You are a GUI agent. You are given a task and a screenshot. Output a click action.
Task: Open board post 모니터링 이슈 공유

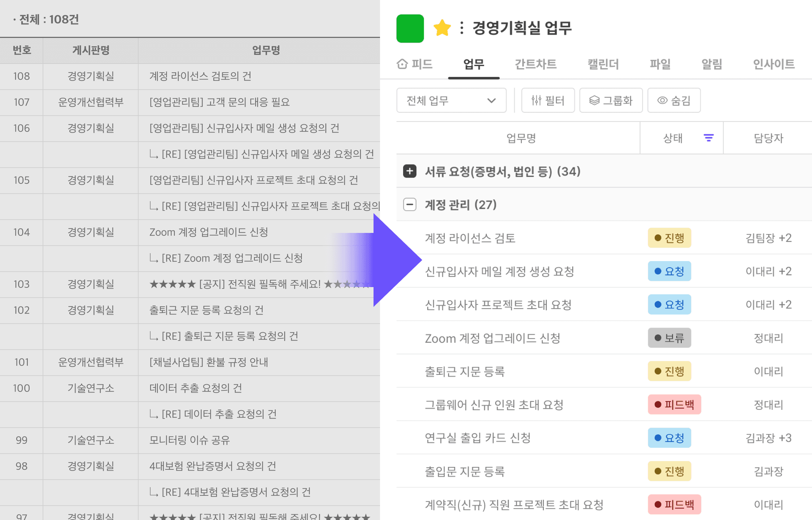(x=189, y=440)
